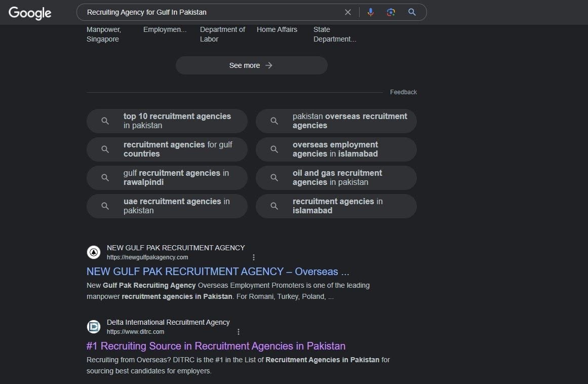Send feedback via Feedback link
The height and width of the screenshot is (384, 588).
click(403, 92)
